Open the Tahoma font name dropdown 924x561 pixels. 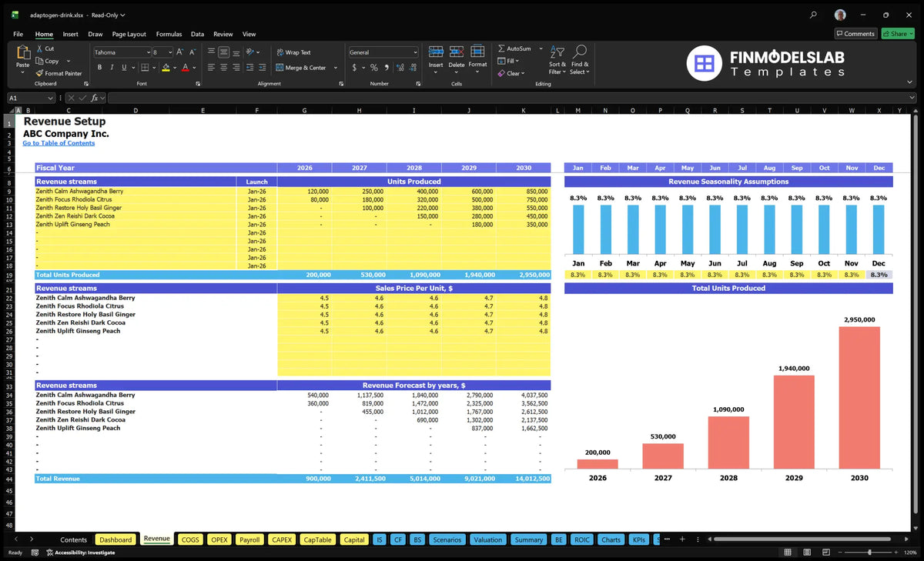[147, 52]
